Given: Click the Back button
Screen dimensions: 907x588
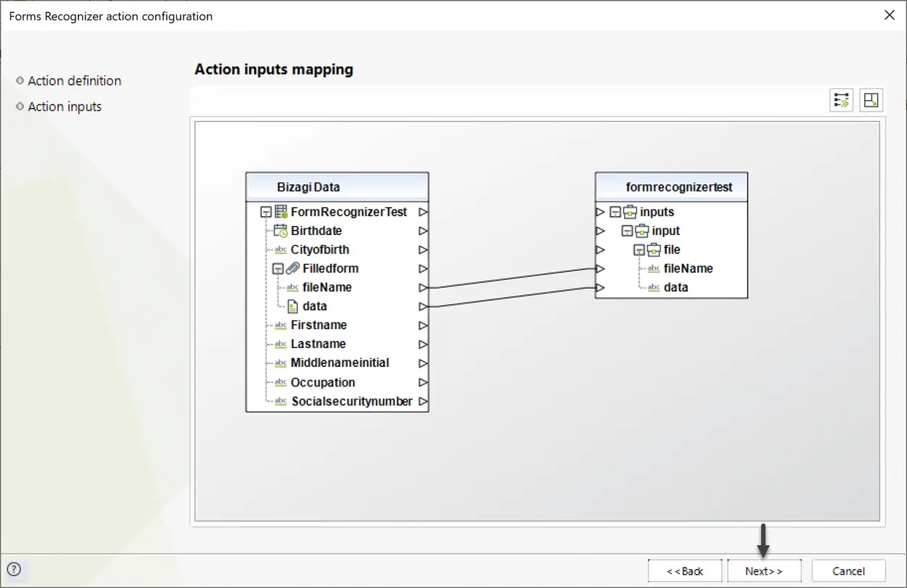Looking at the screenshot, I should [x=685, y=571].
